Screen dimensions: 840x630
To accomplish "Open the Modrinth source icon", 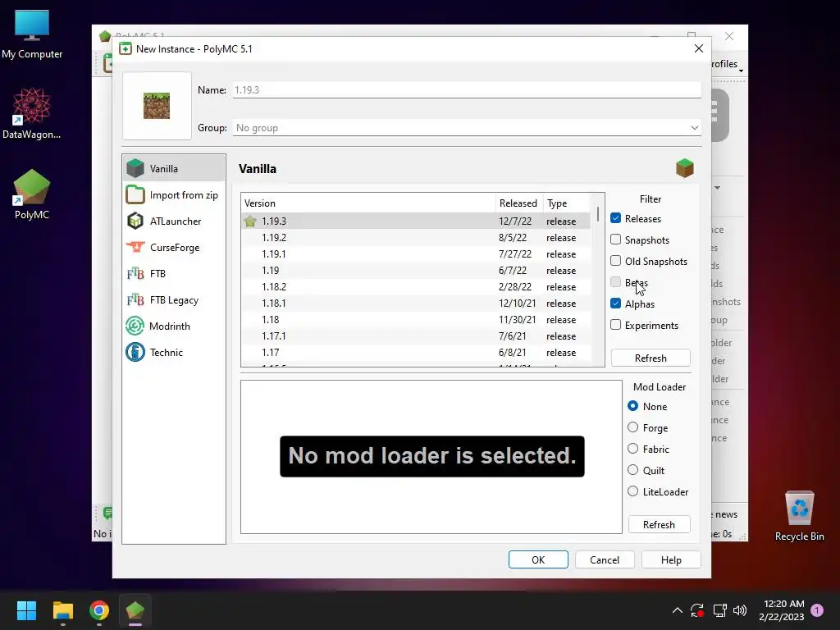I will coord(135,326).
